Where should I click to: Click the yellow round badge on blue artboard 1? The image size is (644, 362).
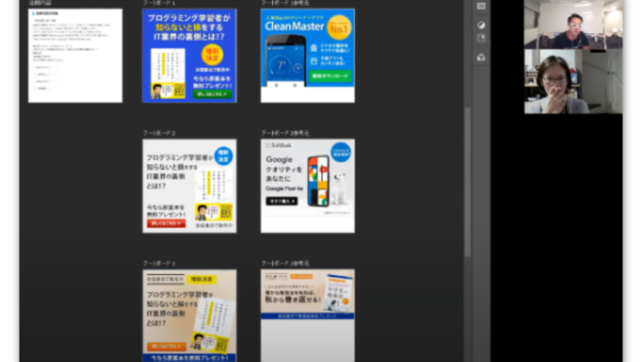pyautogui.click(x=212, y=55)
